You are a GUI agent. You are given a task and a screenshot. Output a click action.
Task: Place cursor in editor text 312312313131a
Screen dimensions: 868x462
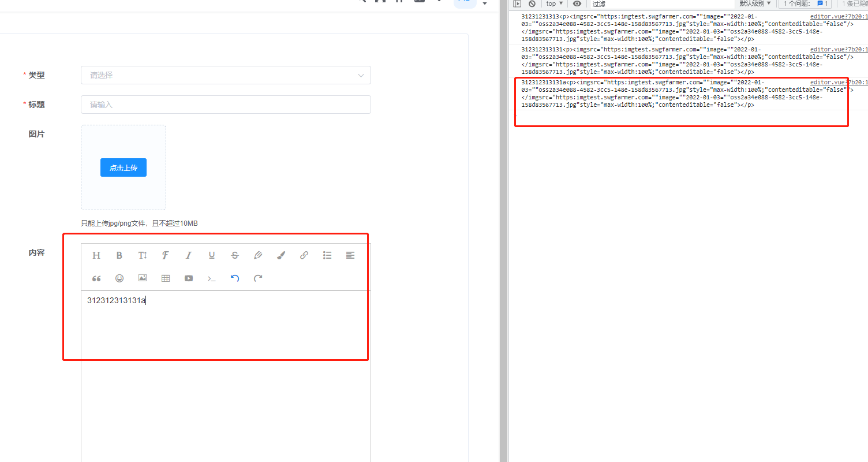(116, 300)
